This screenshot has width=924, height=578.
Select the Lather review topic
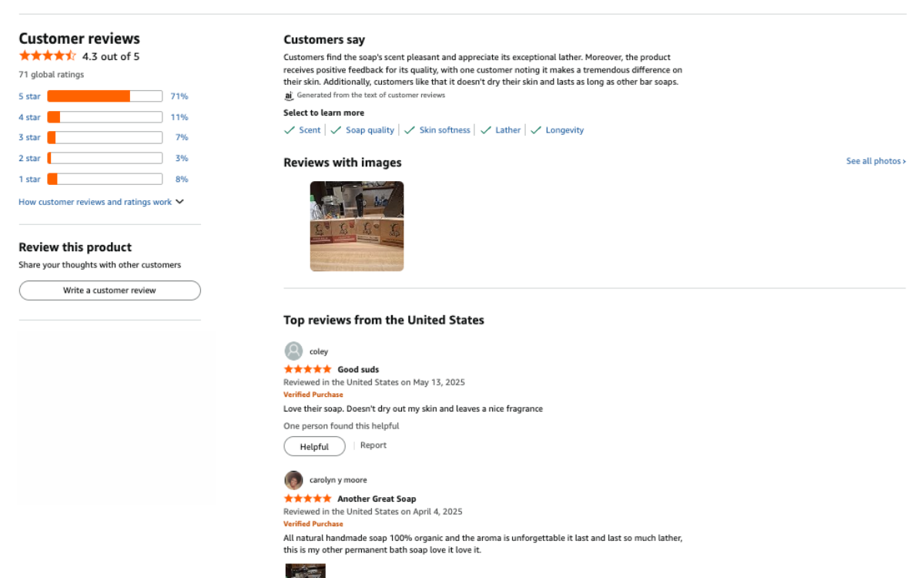tap(507, 130)
